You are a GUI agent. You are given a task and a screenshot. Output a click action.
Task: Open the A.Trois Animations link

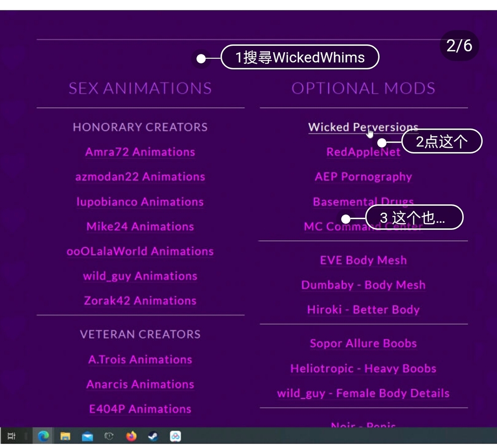pos(140,359)
